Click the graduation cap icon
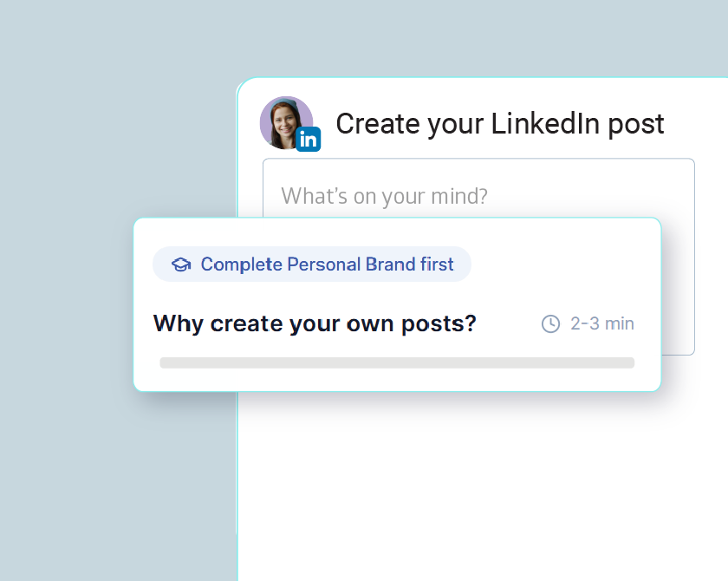 181,264
